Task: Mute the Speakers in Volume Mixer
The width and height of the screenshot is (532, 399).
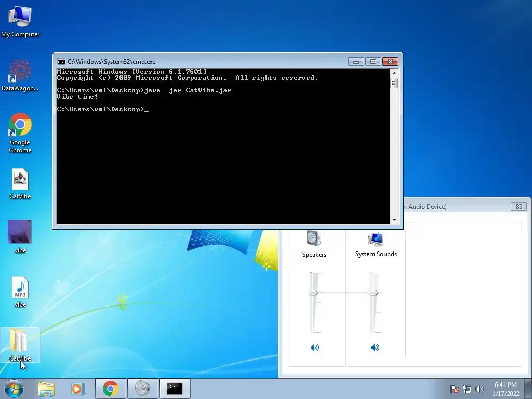Action: pos(315,348)
